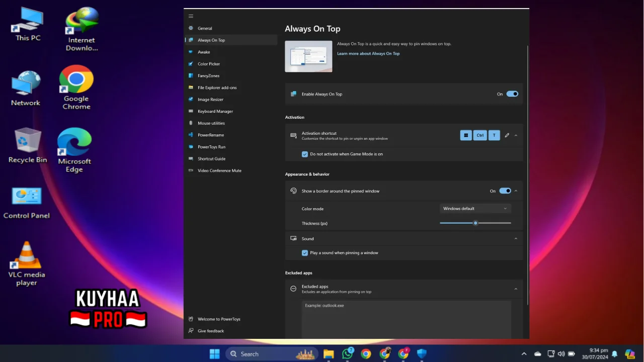Open the taskbar clock and date
Viewport: 644px width, 362px height.
[595, 354]
